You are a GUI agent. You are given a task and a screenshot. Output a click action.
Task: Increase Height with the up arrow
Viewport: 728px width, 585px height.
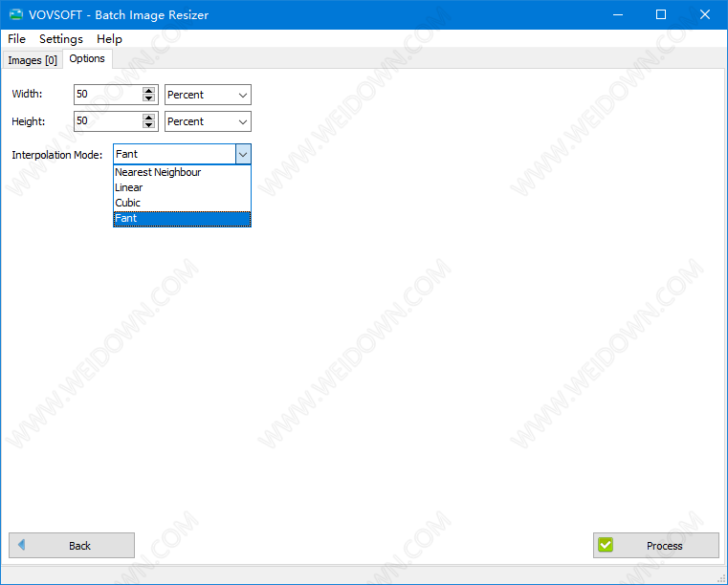pyautogui.click(x=148, y=118)
